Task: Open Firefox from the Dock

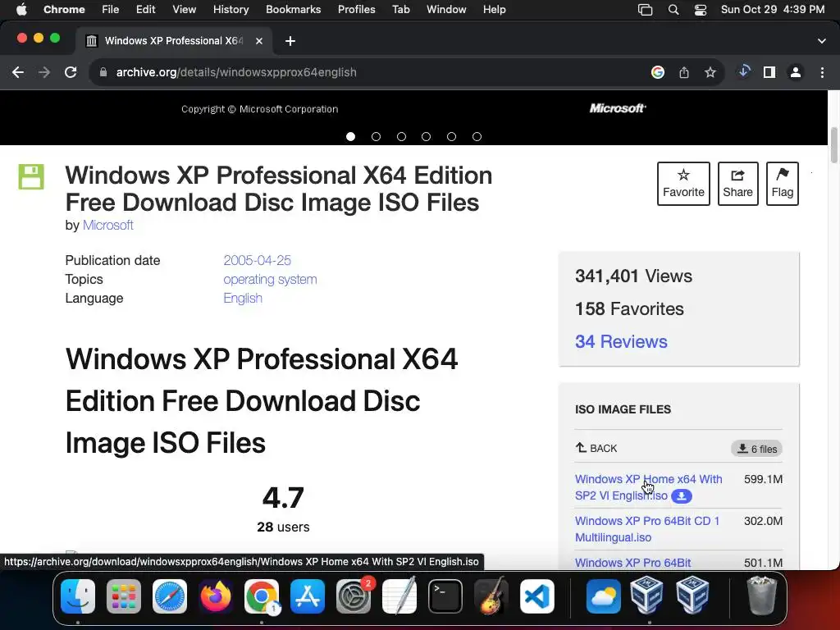Action: coord(216,596)
